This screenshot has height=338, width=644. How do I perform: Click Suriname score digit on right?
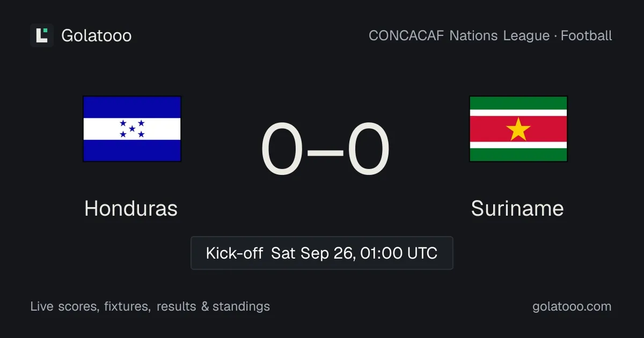click(x=368, y=149)
